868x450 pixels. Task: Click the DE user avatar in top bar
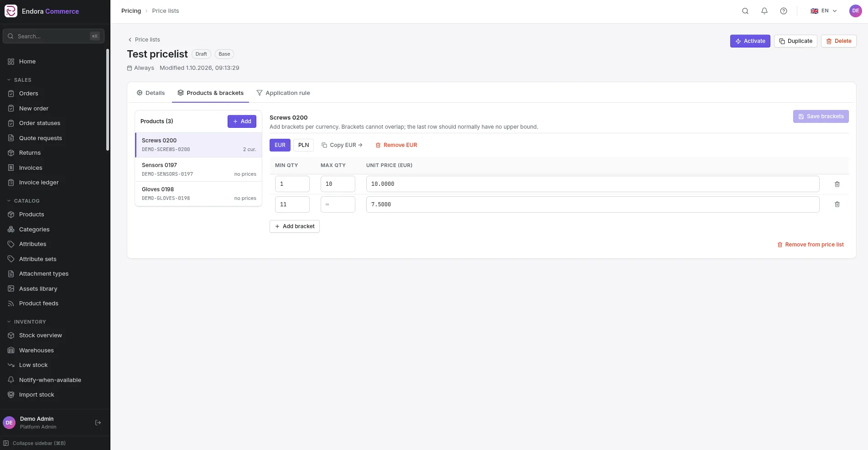(x=856, y=11)
